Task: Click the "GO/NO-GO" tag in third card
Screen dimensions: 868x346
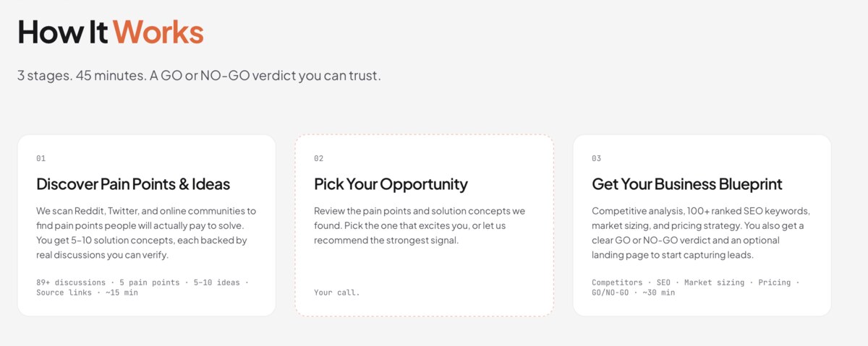Action: point(610,293)
